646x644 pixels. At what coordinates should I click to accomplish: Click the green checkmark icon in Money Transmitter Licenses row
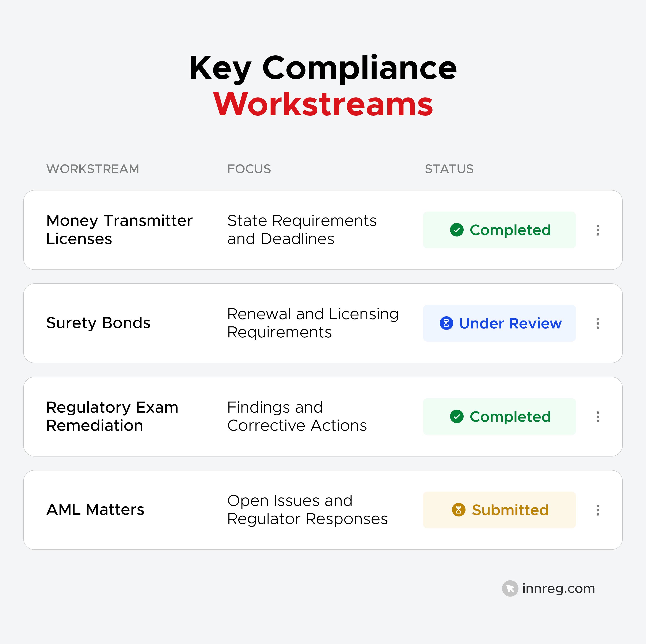[x=457, y=230]
